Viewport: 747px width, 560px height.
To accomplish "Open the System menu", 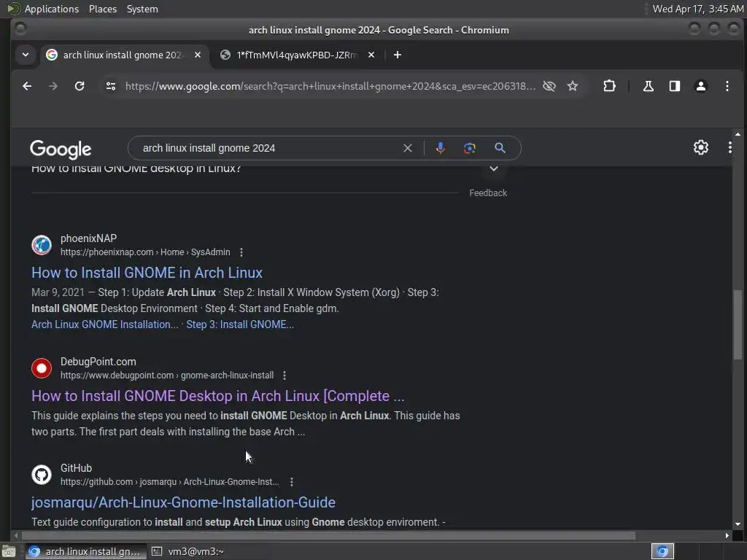I will coord(142,9).
